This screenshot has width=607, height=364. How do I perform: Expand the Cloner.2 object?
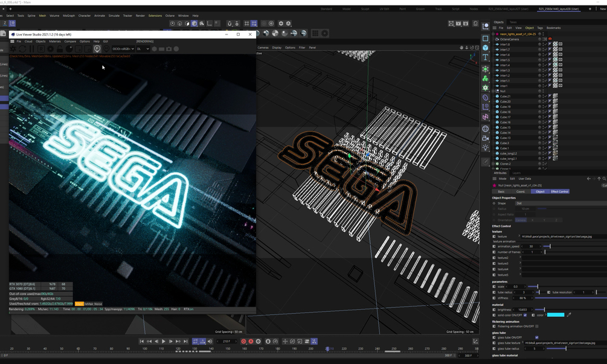click(x=493, y=164)
